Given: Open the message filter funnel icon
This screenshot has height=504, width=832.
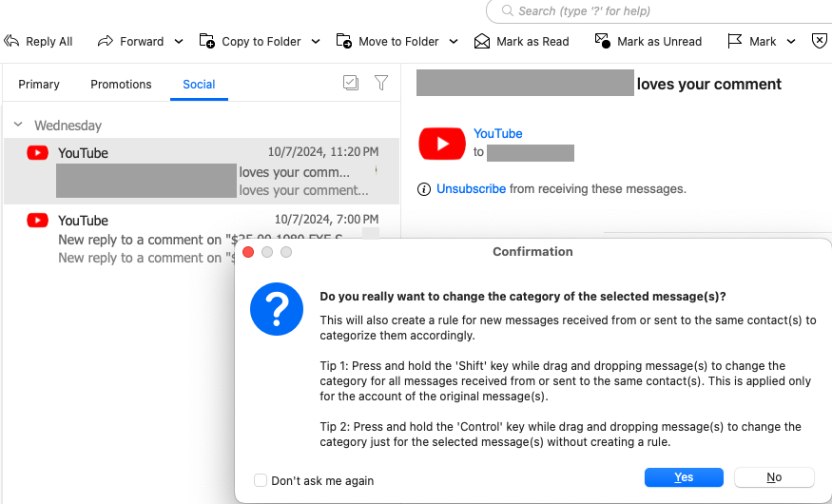Looking at the screenshot, I should 381,83.
